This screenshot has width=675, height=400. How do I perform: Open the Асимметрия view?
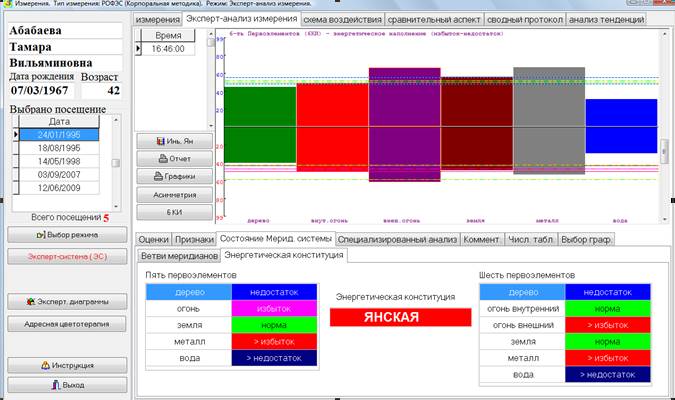[174, 195]
